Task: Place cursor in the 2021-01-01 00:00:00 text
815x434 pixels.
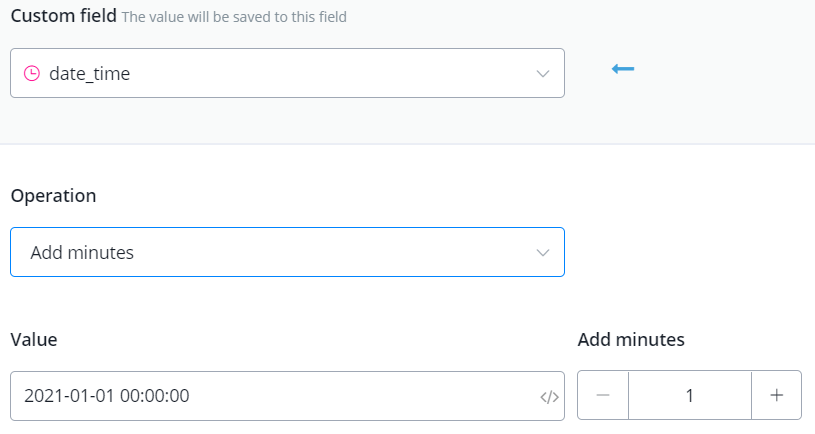Action: [x=107, y=396]
